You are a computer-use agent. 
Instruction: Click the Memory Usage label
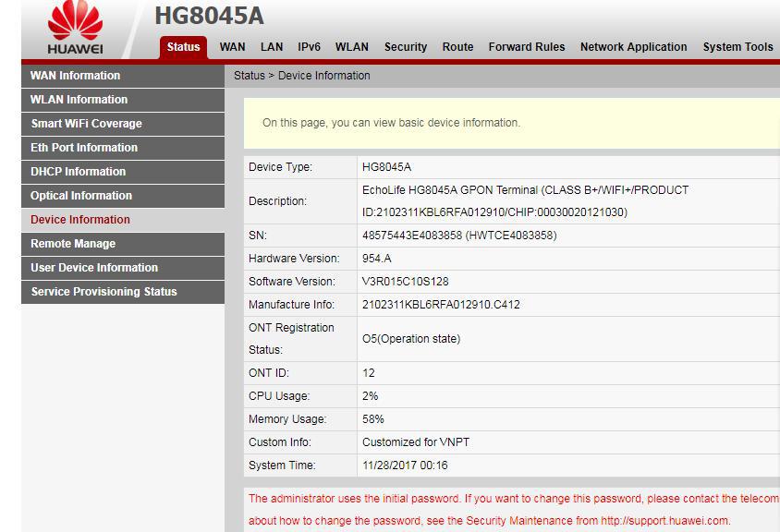click(x=287, y=419)
